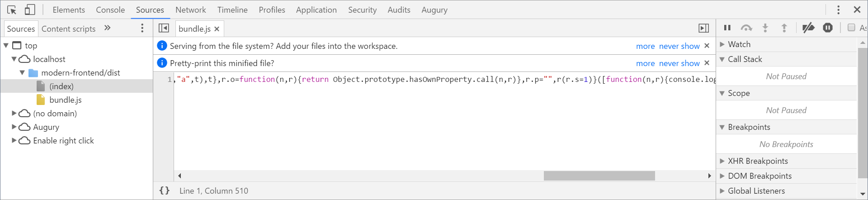The height and width of the screenshot is (200, 868).
Task: Click more link on workspace notice
Action: (645, 46)
